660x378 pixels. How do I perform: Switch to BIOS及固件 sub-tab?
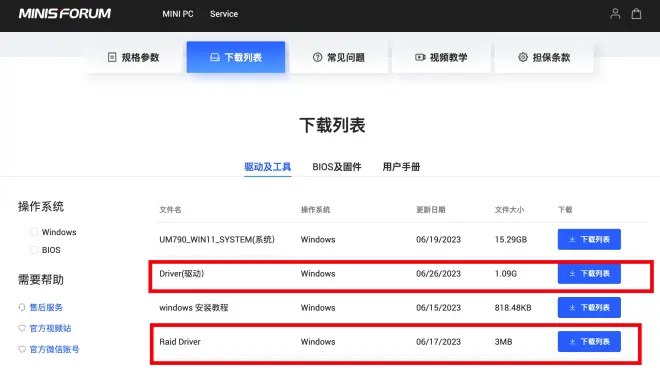(x=337, y=167)
